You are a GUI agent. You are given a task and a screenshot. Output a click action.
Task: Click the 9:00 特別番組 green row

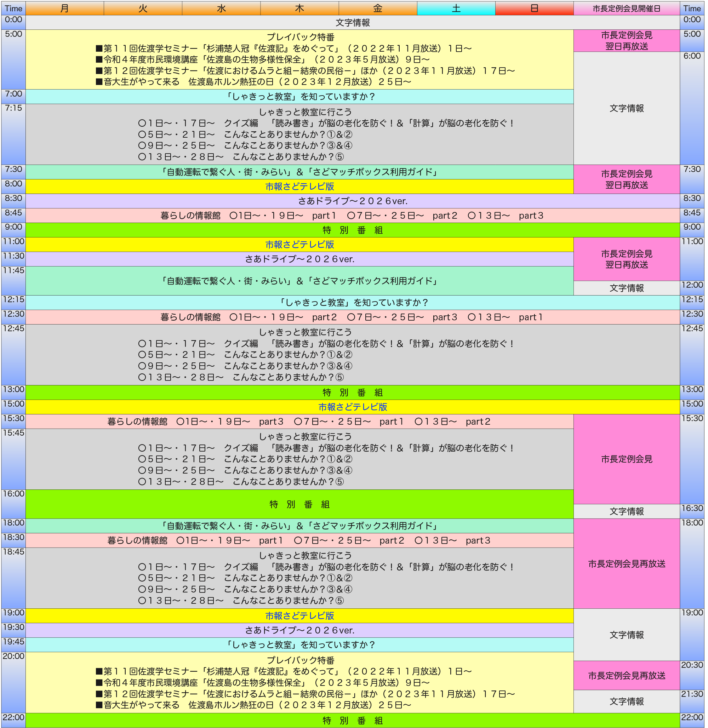click(x=353, y=230)
